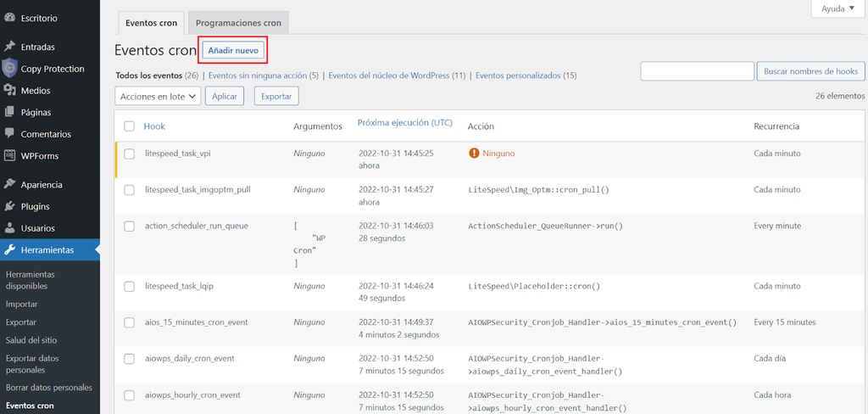The image size is (868, 414).
Task: Open the Apariencia paintbrush icon
Action: click(x=9, y=184)
